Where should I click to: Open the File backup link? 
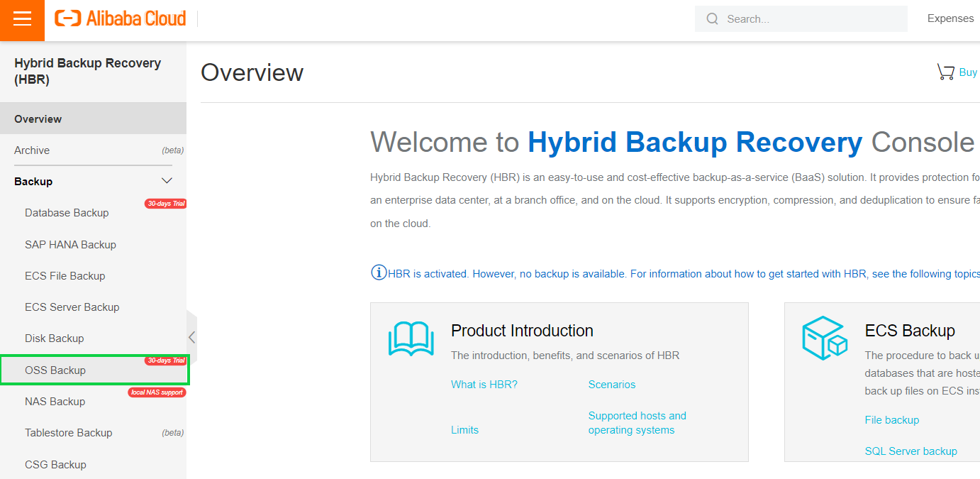click(891, 419)
